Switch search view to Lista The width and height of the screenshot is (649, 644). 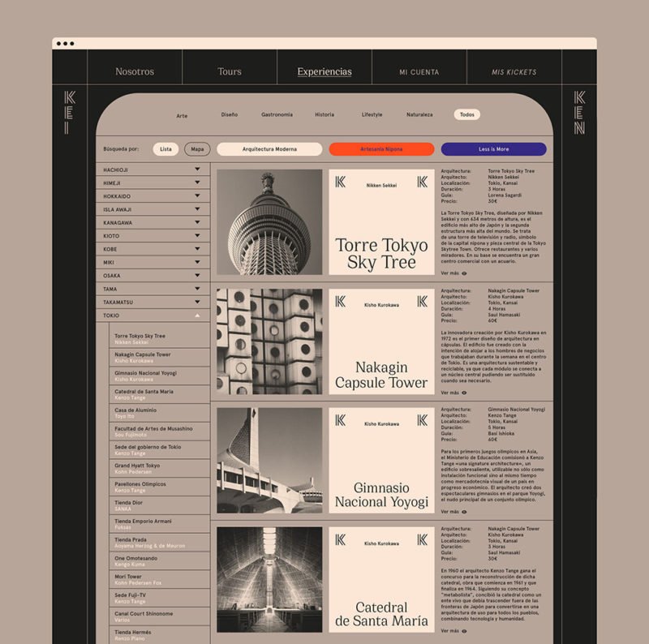[x=165, y=149]
